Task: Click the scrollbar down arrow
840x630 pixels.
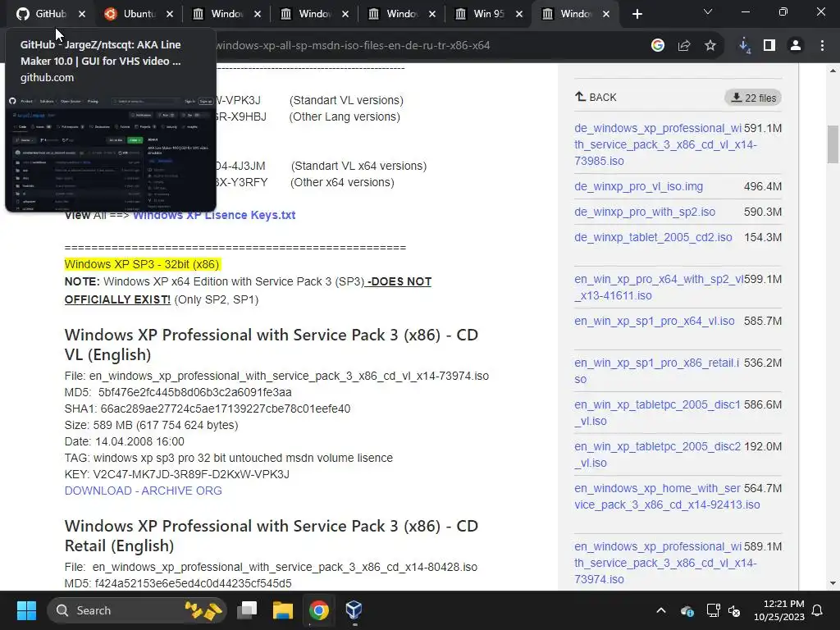Action: (833, 583)
